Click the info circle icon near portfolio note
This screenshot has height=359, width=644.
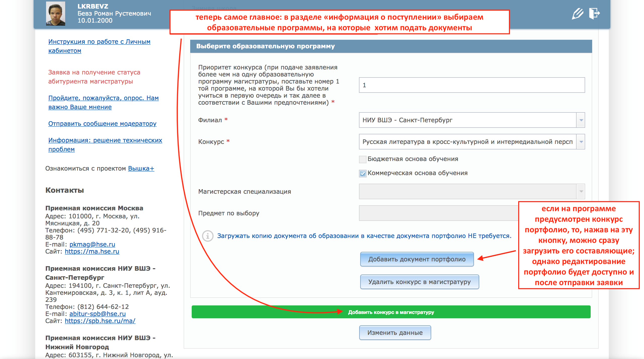point(208,236)
